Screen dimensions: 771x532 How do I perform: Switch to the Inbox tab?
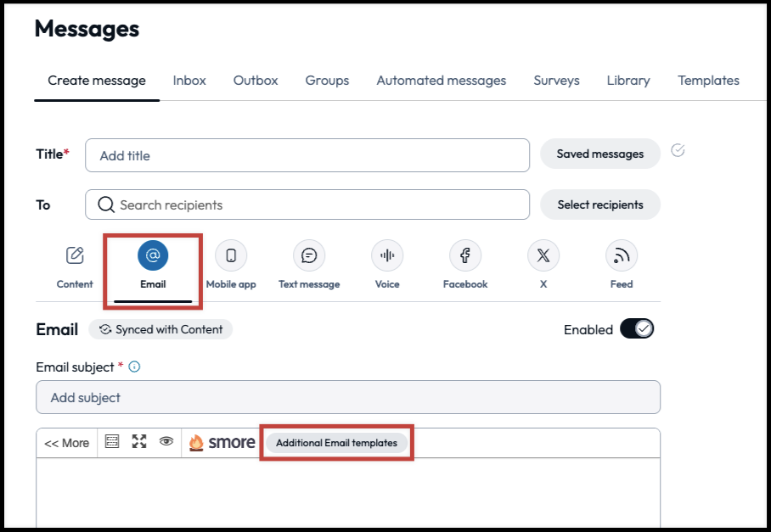click(189, 80)
